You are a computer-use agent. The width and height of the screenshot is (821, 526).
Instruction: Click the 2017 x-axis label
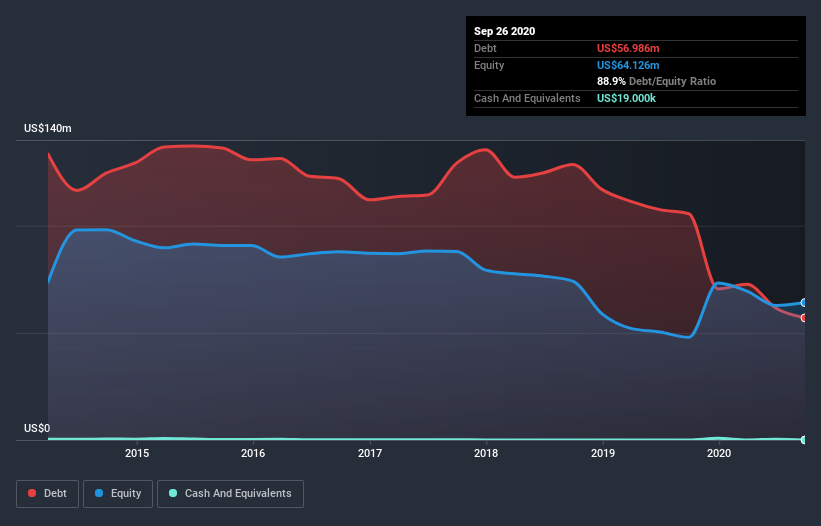click(370, 453)
